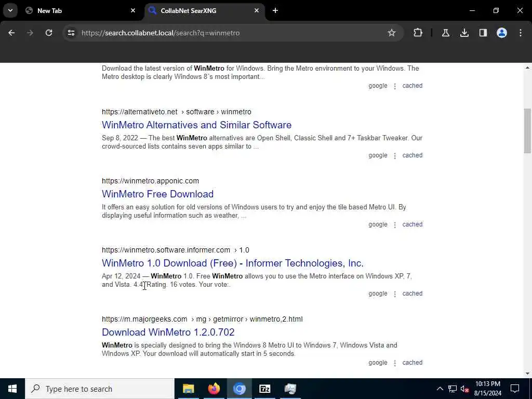532x399 pixels.
Task: Open the Extensions puzzle icon
Action: 418,33
